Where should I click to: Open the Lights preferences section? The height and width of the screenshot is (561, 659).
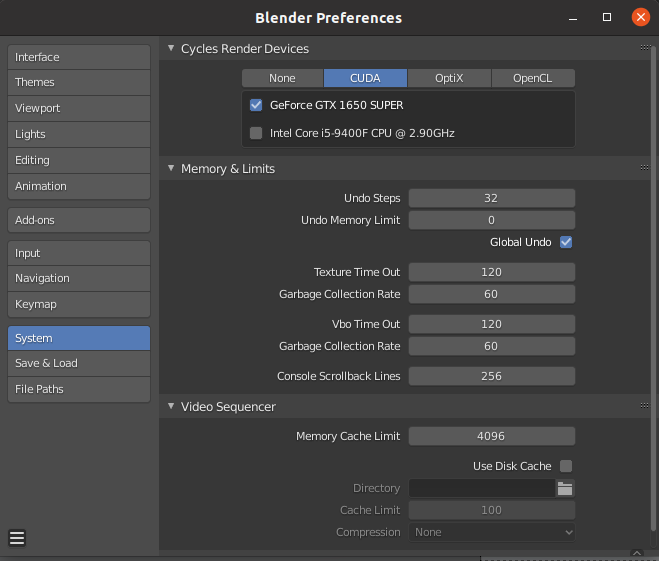click(x=79, y=134)
